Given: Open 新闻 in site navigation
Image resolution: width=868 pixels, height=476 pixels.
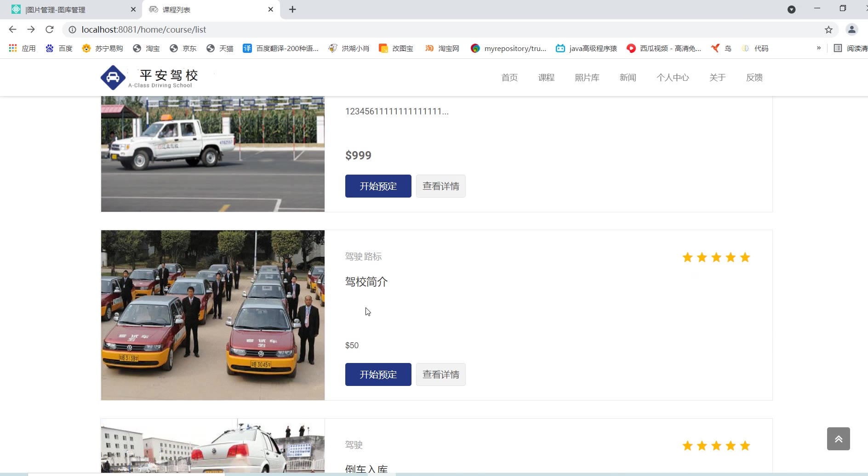Looking at the screenshot, I should pos(628,78).
